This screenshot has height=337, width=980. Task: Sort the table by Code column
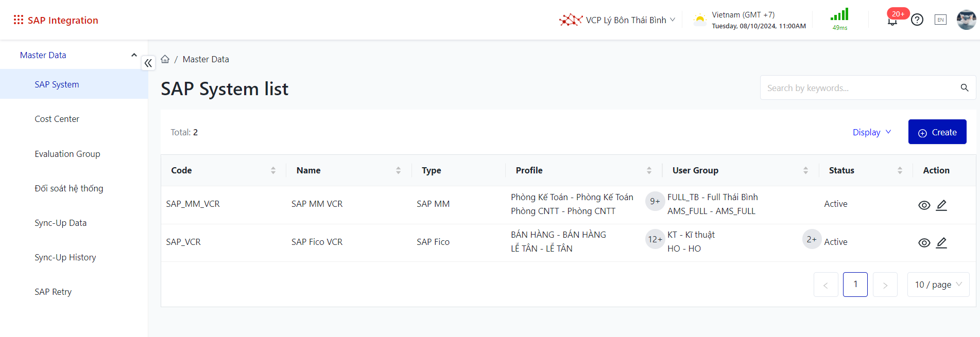(x=273, y=170)
